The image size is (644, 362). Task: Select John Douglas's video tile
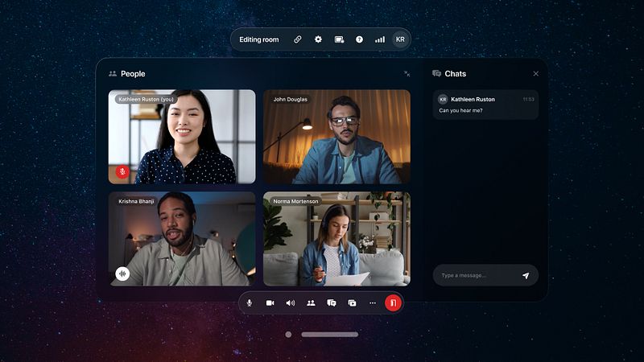click(336, 137)
